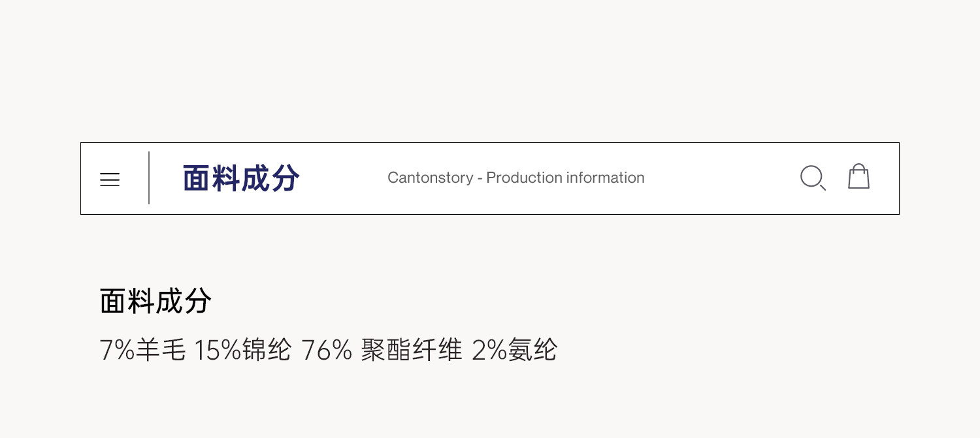Click the dash between Cantonstory and Production
980x438 pixels.
pos(480,178)
